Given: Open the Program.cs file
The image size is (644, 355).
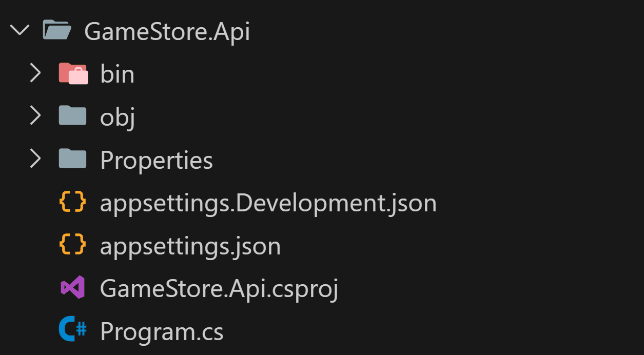Looking at the screenshot, I should coord(162,332).
